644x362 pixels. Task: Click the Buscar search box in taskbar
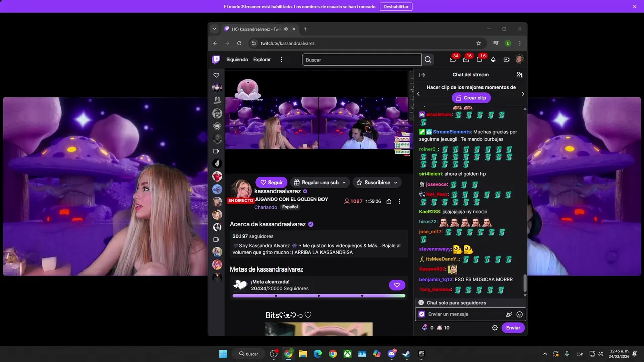pyautogui.click(x=249, y=354)
